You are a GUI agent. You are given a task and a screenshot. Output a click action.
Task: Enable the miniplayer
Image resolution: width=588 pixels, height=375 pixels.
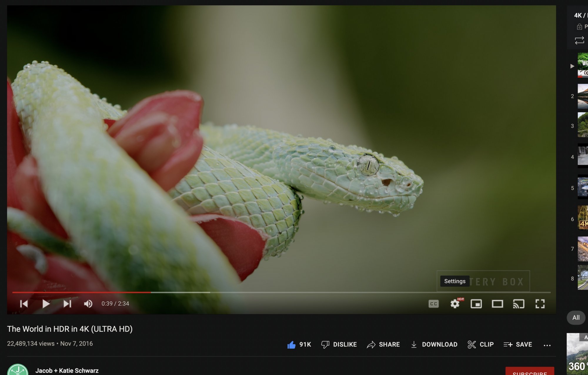[476, 304]
